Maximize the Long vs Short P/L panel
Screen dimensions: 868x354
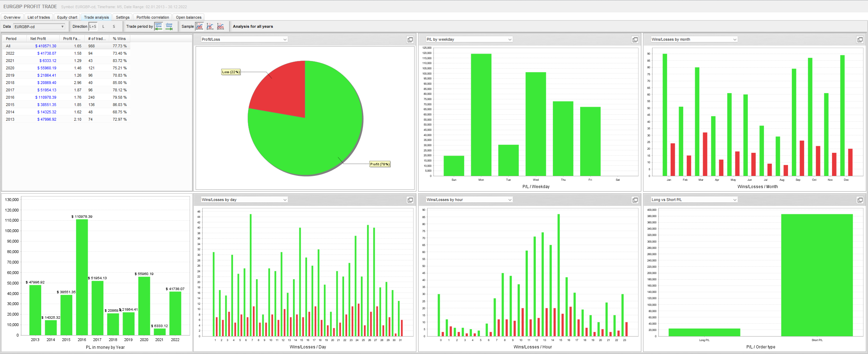point(860,200)
